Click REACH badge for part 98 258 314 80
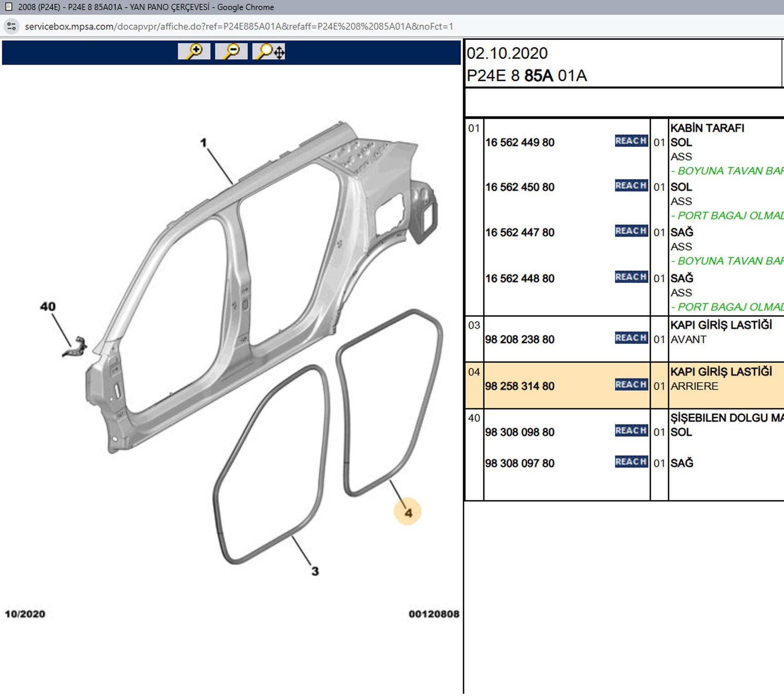This screenshot has height=698, width=784. [631, 385]
